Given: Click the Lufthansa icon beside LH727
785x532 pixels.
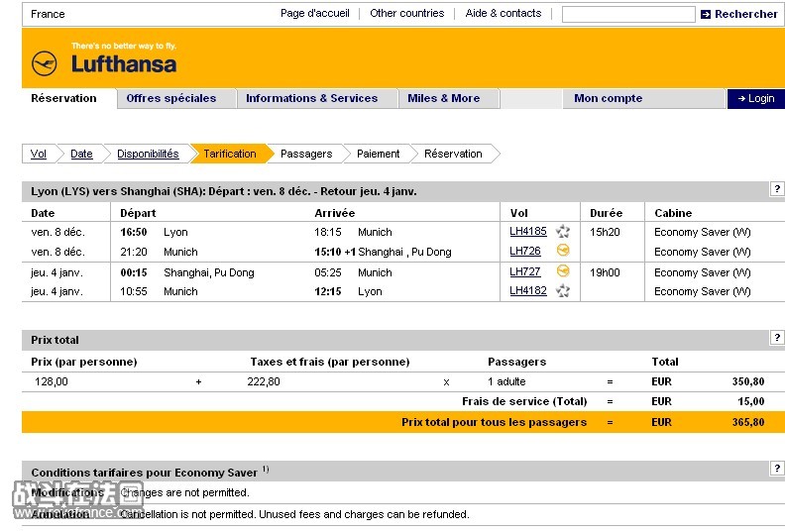Looking at the screenshot, I should click(563, 271).
